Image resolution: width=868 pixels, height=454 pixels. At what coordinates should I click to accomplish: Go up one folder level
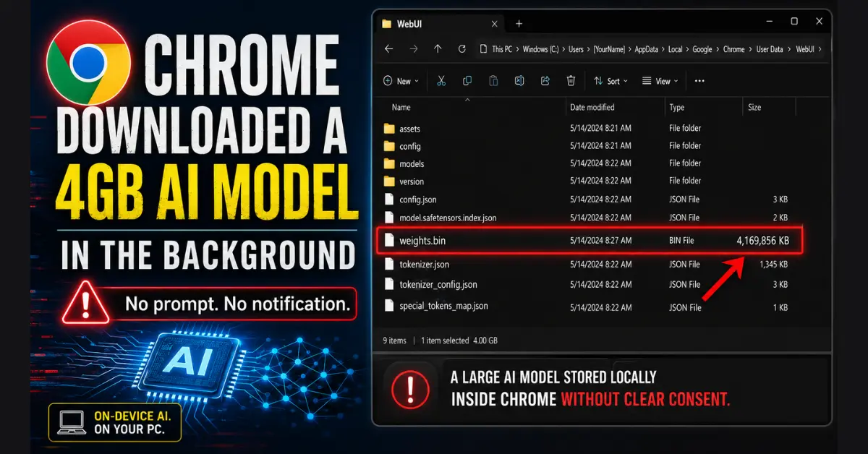point(438,49)
